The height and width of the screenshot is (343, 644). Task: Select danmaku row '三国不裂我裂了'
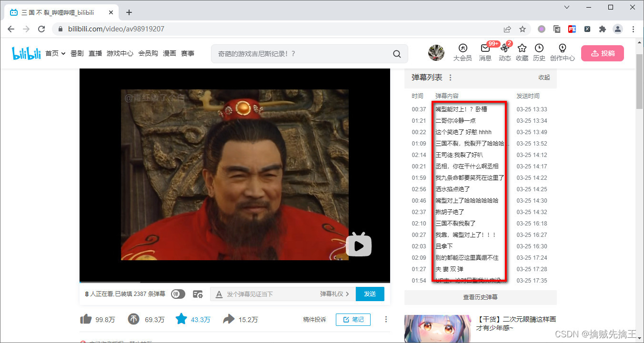481,224
